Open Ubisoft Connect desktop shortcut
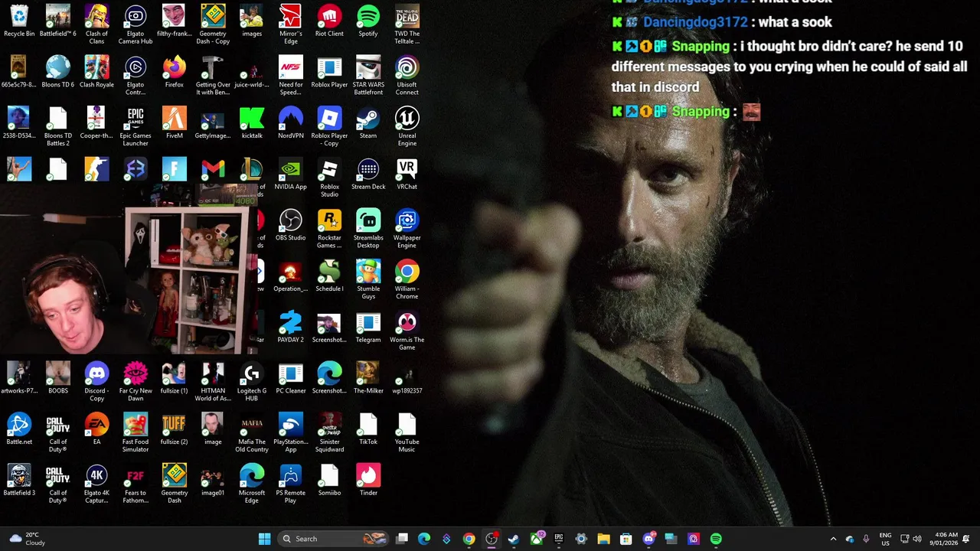Image resolution: width=980 pixels, height=551 pixels. [407, 76]
